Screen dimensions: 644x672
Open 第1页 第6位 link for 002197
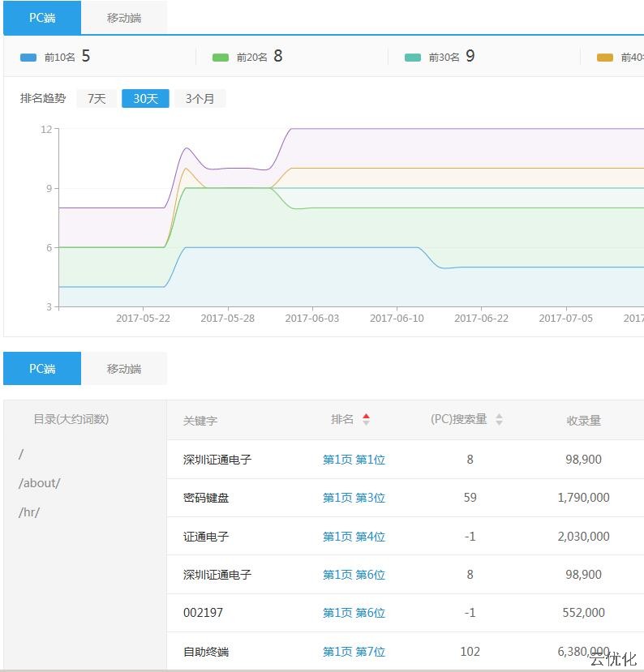354,613
